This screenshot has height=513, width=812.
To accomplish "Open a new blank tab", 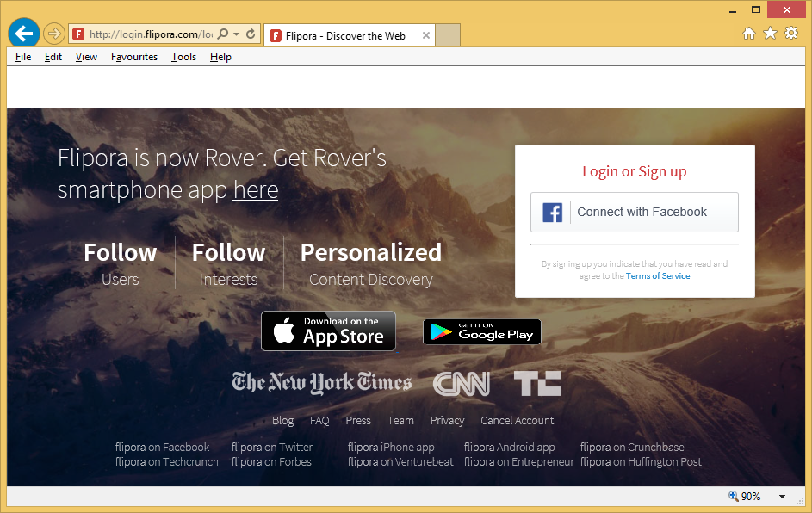I will (x=448, y=35).
